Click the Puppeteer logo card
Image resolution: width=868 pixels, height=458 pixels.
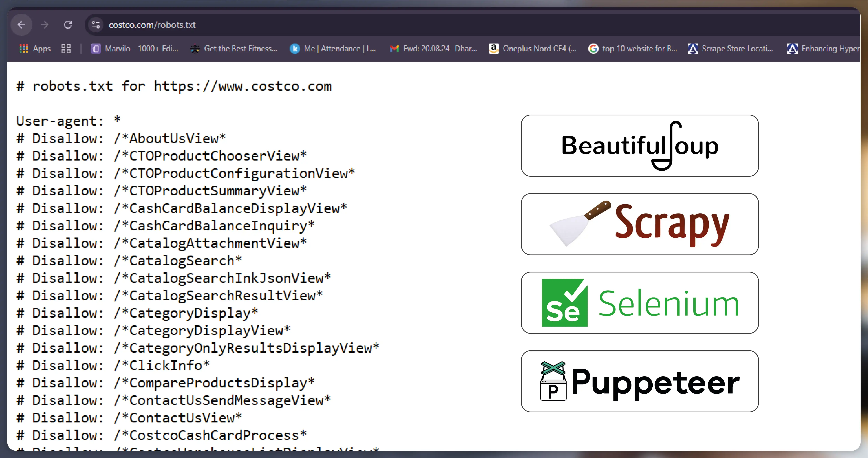[x=640, y=381]
